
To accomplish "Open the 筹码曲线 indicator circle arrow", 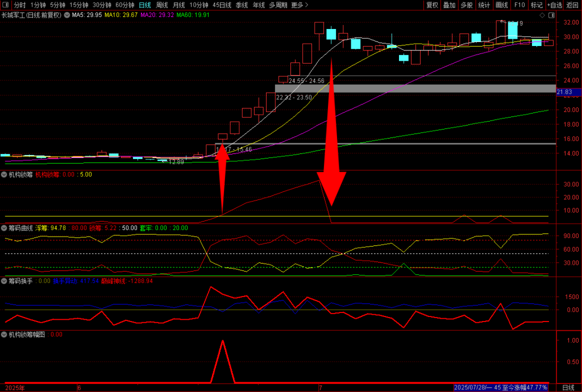I will click(x=4, y=228).
